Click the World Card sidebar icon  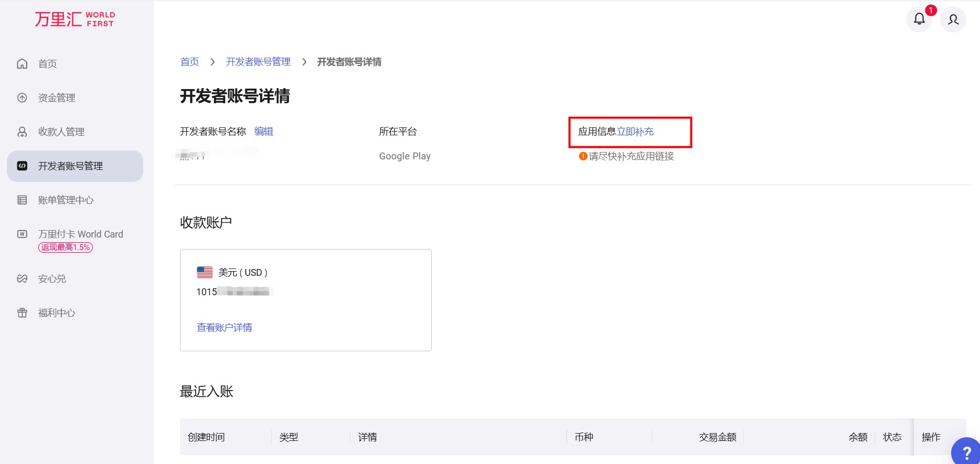[x=22, y=234]
